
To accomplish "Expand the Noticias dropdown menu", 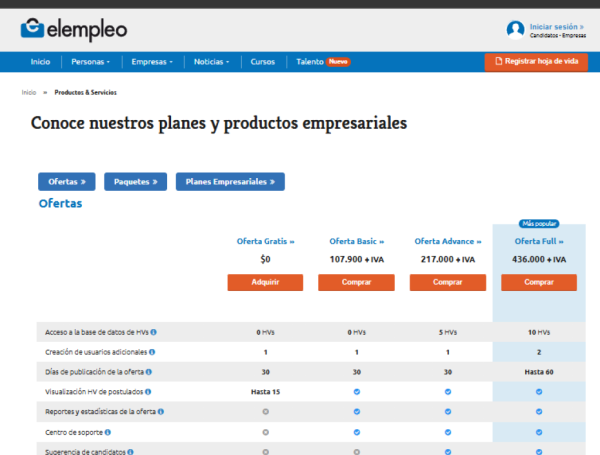I will pyautogui.click(x=211, y=62).
